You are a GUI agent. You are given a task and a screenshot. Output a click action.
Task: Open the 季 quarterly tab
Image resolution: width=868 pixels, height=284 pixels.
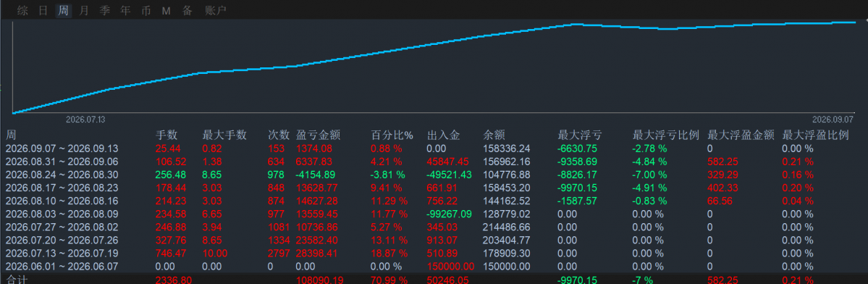click(x=105, y=11)
